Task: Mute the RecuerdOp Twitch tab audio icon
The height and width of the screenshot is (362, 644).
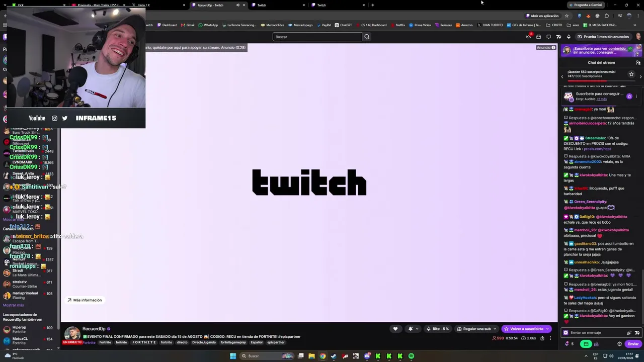Action: [238, 5]
